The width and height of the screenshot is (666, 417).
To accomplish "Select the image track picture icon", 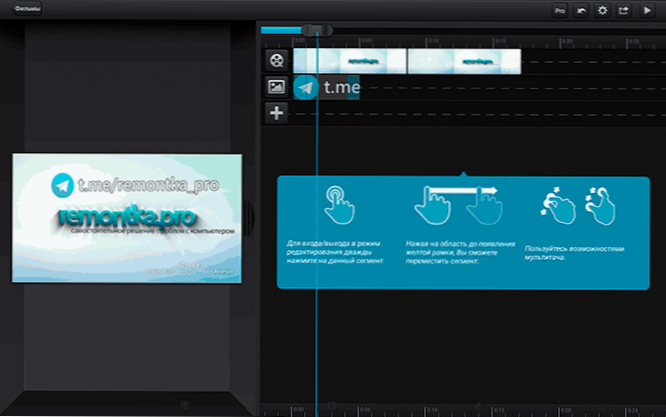I will point(277,87).
